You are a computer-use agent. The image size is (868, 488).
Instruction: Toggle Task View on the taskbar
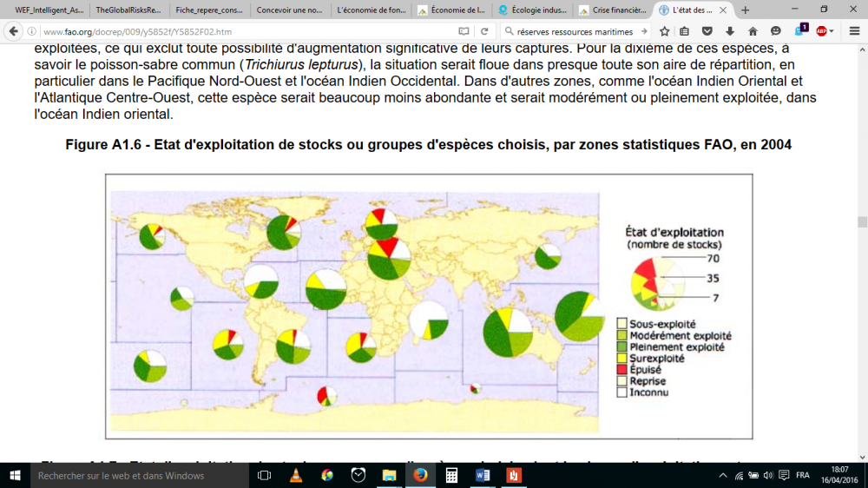265,475
